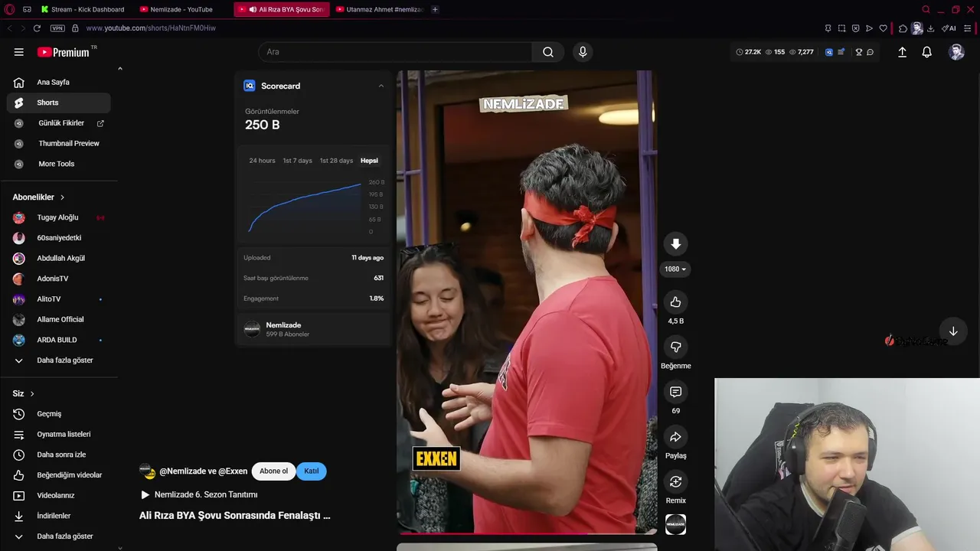
Task: Open the create/upload arrow icon
Action: (x=902, y=52)
